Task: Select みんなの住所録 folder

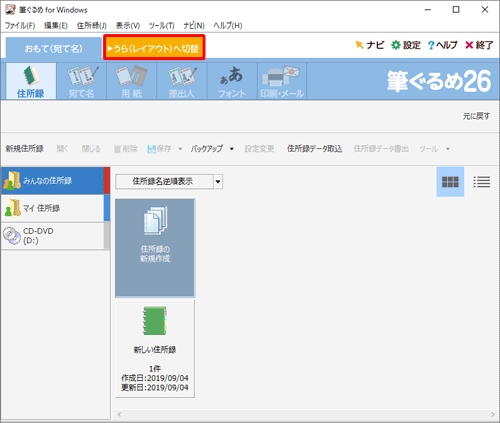Action: click(55, 181)
